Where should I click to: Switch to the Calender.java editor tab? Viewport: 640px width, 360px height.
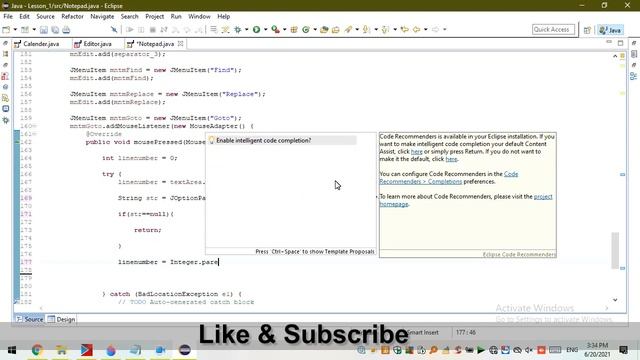[x=37, y=44]
